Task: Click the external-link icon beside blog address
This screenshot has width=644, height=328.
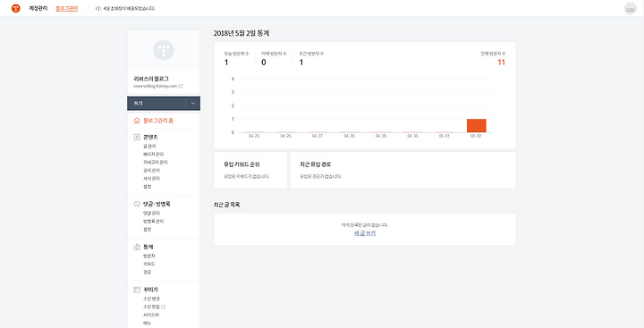Action: [x=181, y=86]
